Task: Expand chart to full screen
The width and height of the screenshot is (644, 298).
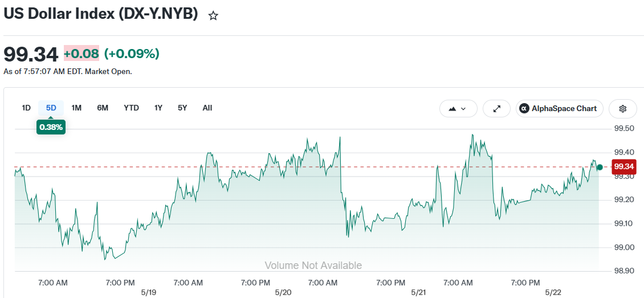Action: click(x=497, y=109)
